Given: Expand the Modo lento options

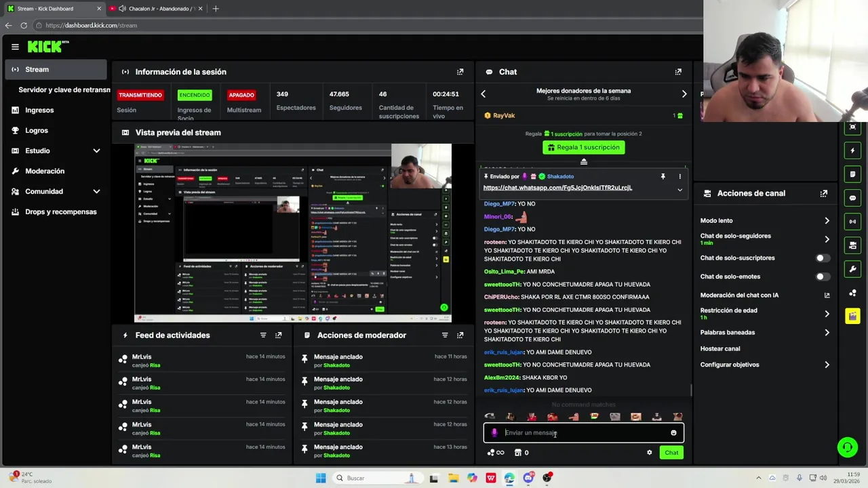Looking at the screenshot, I should click(827, 221).
